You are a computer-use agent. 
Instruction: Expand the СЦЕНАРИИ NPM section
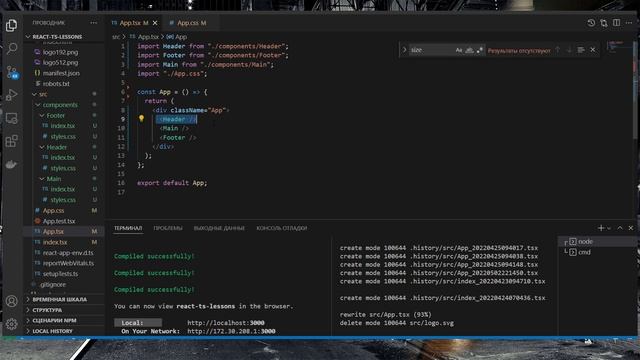64,321
